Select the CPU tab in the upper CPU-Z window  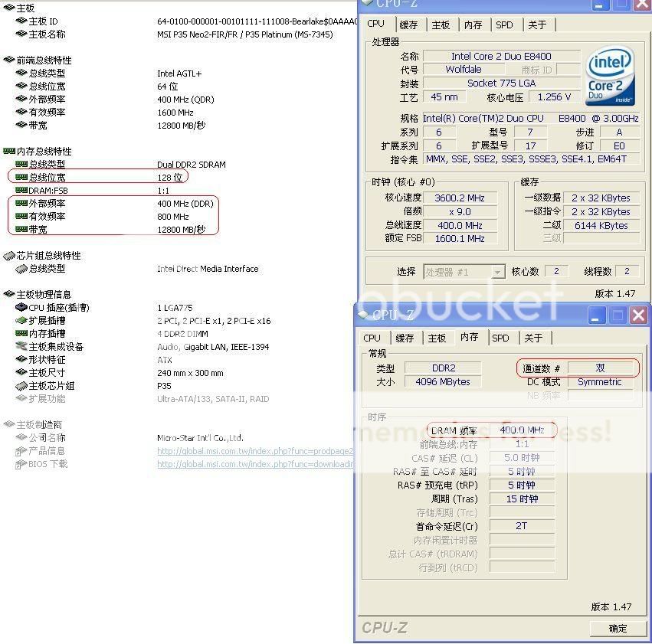pyautogui.click(x=376, y=24)
